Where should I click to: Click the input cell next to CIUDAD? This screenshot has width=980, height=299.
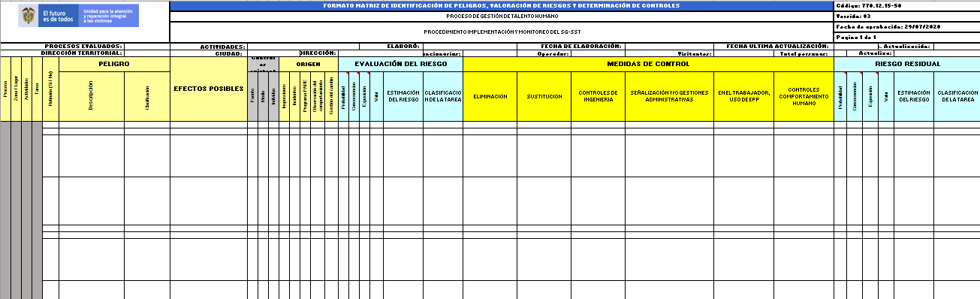pos(271,53)
